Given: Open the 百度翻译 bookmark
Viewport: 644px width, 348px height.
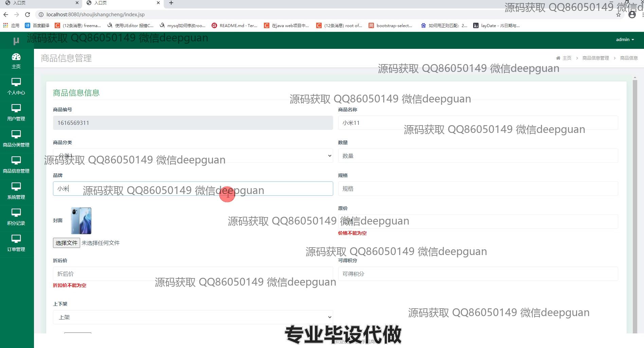Looking at the screenshot, I should [x=37, y=25].
